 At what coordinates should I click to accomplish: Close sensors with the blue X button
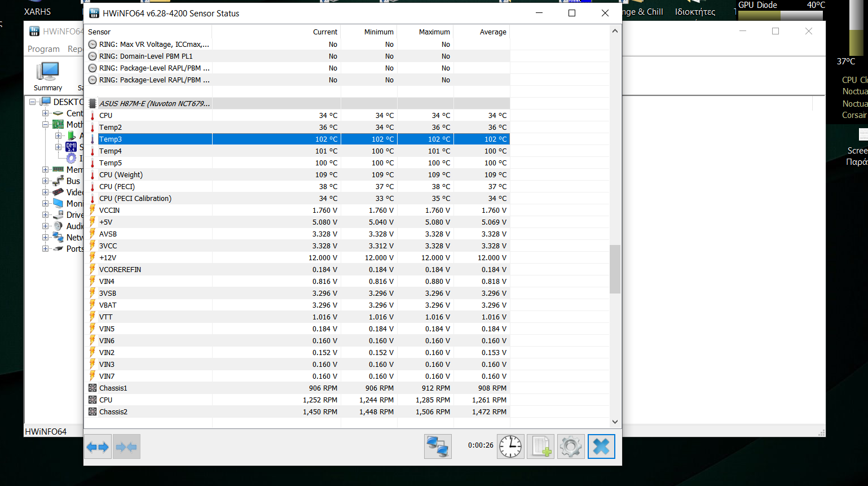point(601,447)
